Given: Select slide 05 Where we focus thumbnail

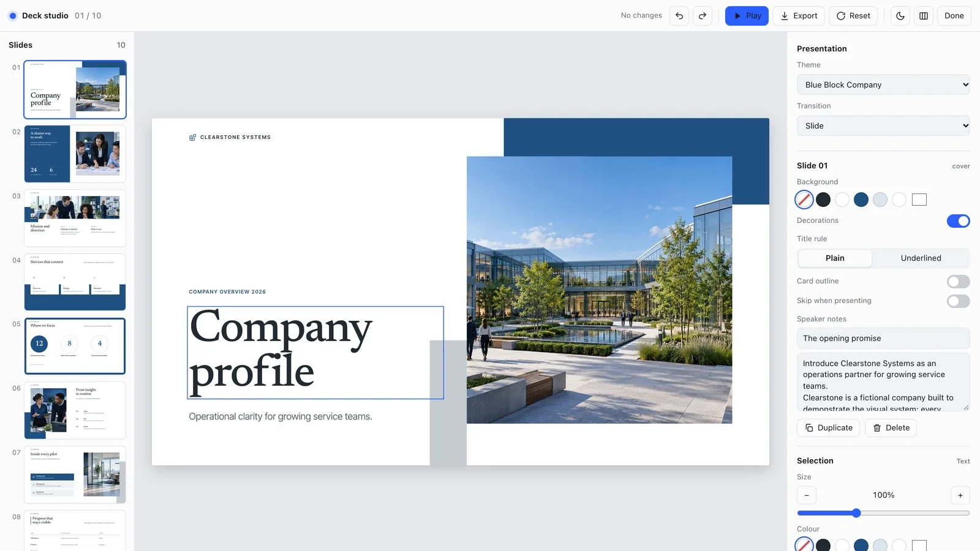Looking at the screenshot, I should coord(75,346).
